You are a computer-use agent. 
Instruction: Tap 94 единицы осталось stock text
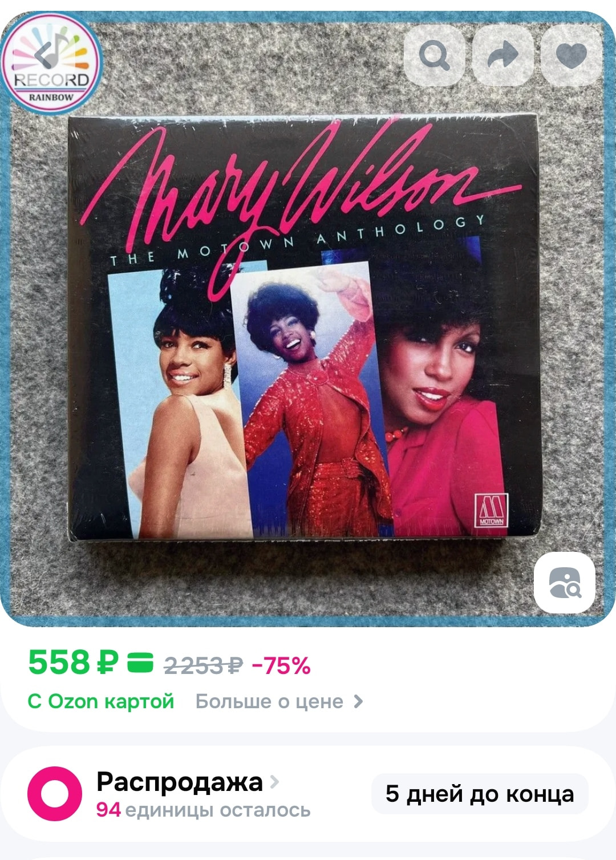click(203, 810)
